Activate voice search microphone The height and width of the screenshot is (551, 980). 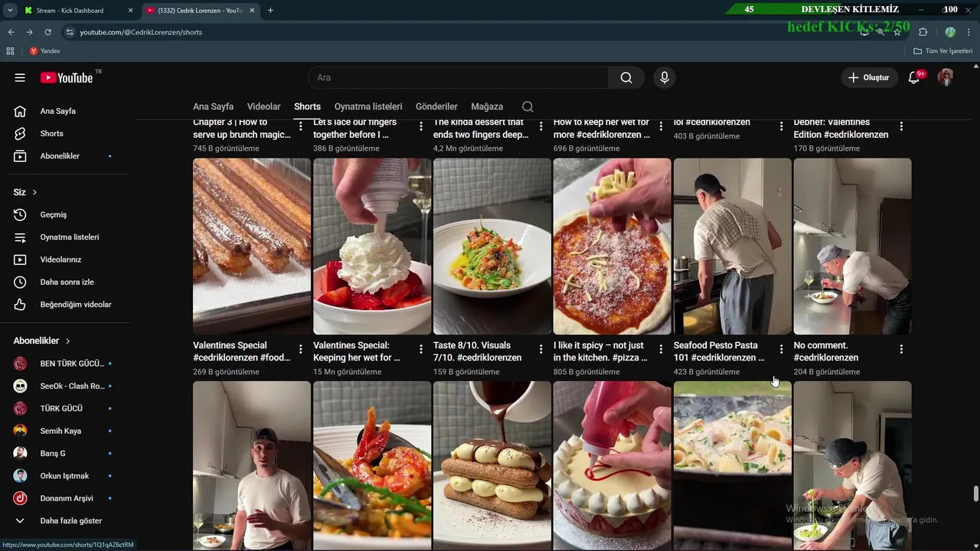coord(665,77)
